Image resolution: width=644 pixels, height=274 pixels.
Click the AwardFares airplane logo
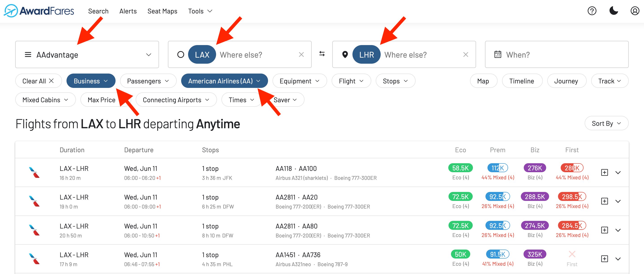point(11,11)
